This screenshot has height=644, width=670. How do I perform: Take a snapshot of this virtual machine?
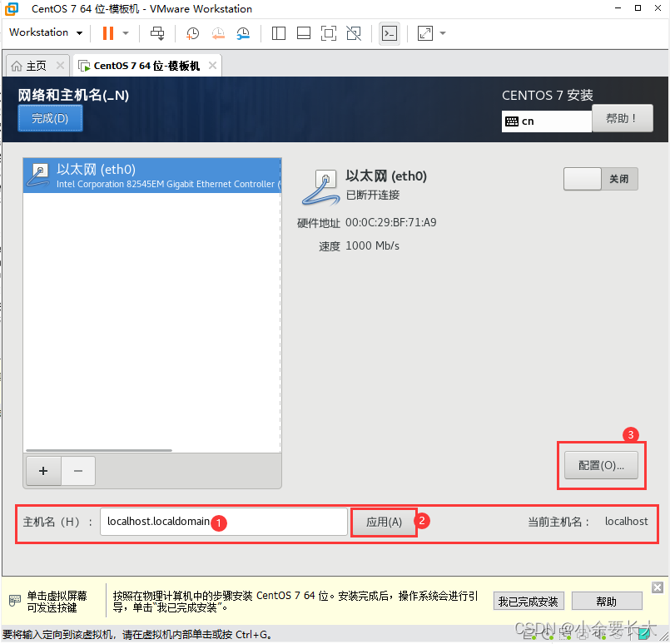coord(192,32)
